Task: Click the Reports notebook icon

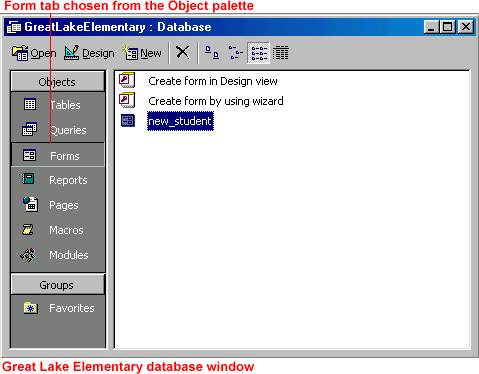Action: click(28, 179)
